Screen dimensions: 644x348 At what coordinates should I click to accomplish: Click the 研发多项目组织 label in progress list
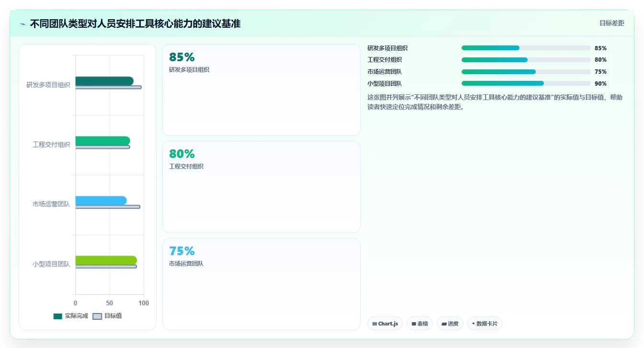pos(387,48)
